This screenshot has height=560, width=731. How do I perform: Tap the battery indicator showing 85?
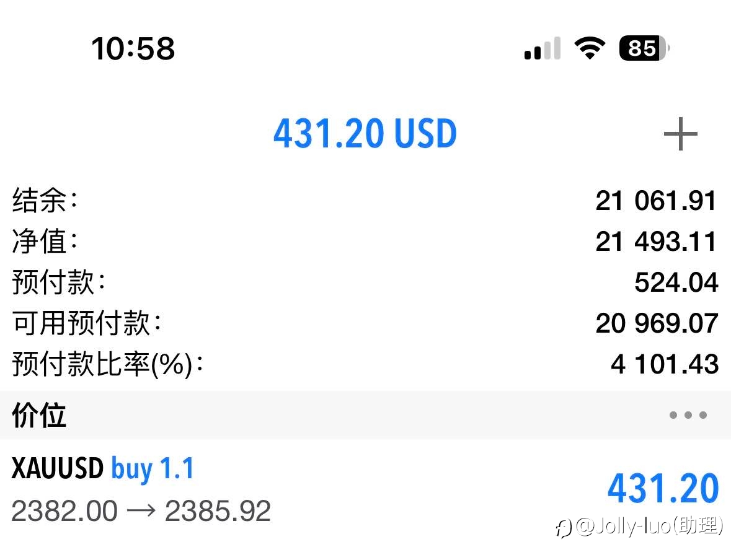(644, 48)
